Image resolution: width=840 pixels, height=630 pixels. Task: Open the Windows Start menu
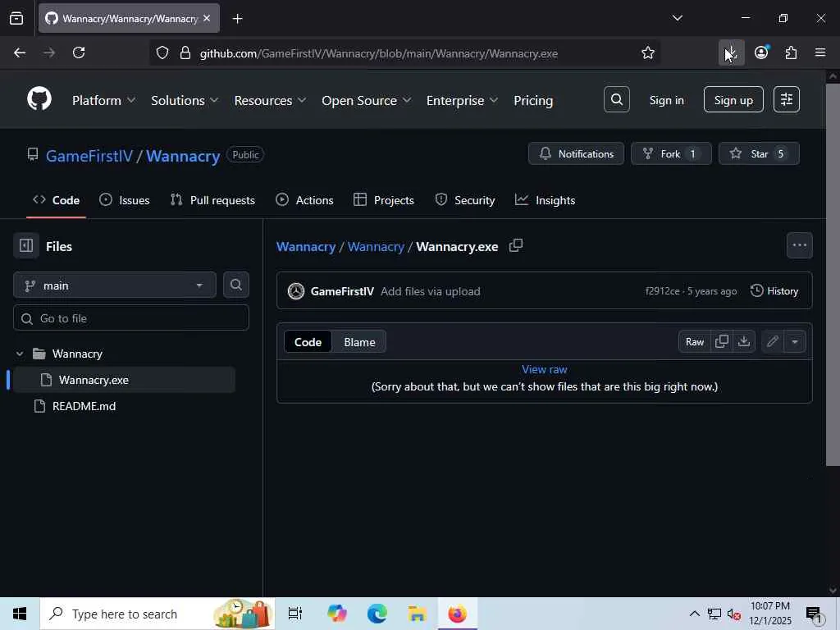coord(20,614)
